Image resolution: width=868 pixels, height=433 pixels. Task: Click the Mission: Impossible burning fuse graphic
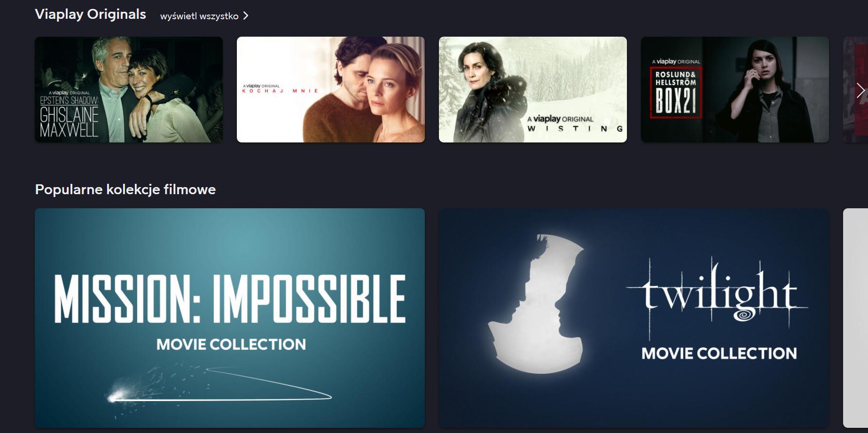219,386
